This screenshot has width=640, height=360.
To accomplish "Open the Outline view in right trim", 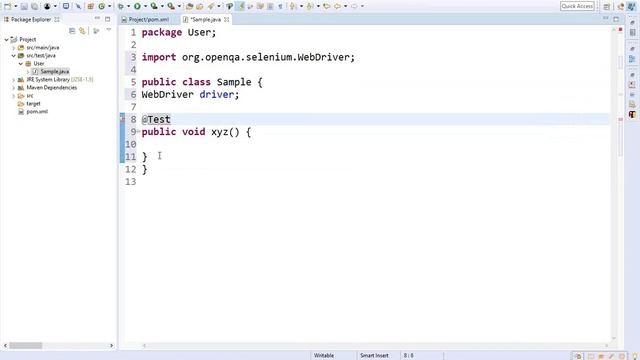I will [632, 59].
